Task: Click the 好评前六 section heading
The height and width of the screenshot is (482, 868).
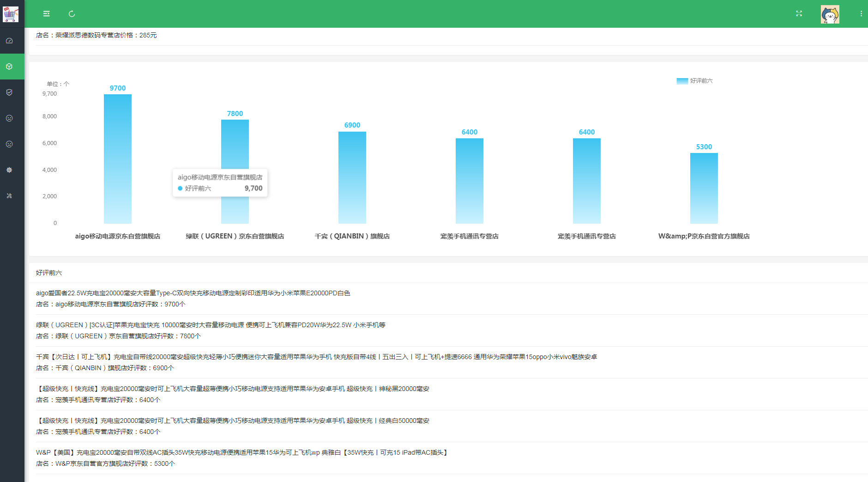Action: [x=49, y=273]
